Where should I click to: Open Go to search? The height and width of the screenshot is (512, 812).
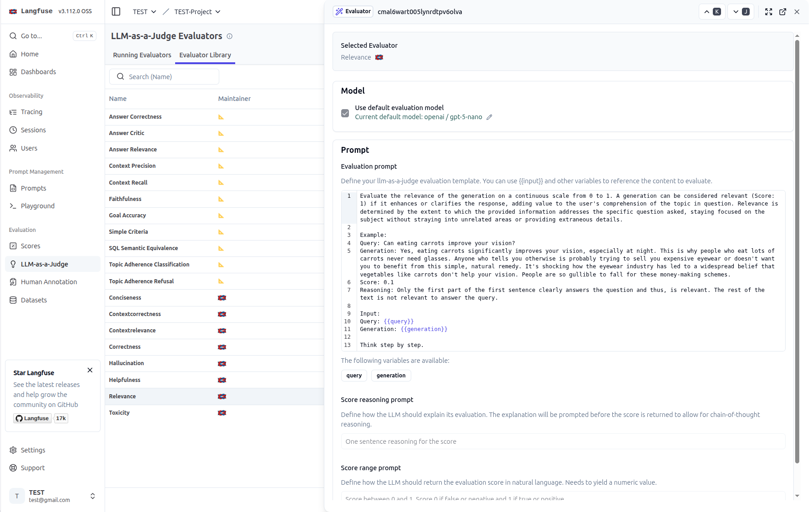(52, 36)
